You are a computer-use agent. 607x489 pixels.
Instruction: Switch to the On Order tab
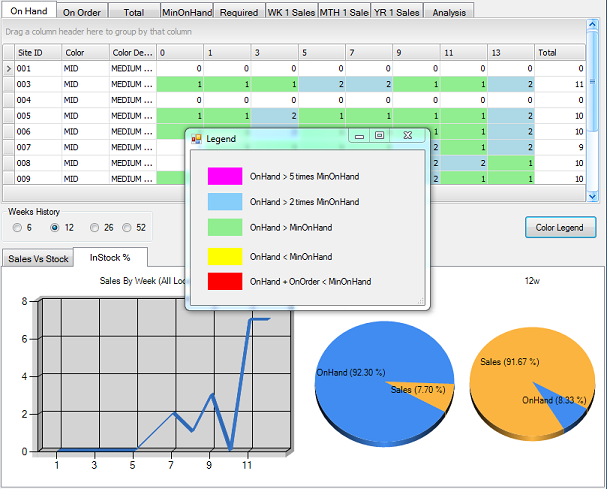[82, 12]
